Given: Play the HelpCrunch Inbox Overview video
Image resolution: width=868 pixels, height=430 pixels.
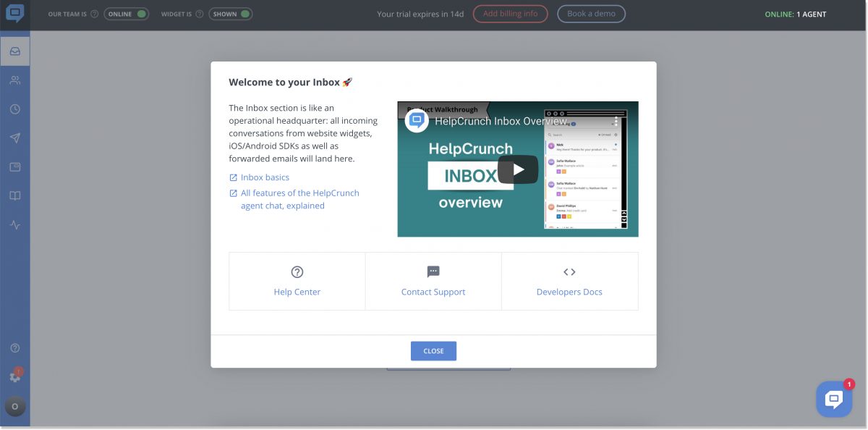Looking at the screenshot, I should 517,169.
